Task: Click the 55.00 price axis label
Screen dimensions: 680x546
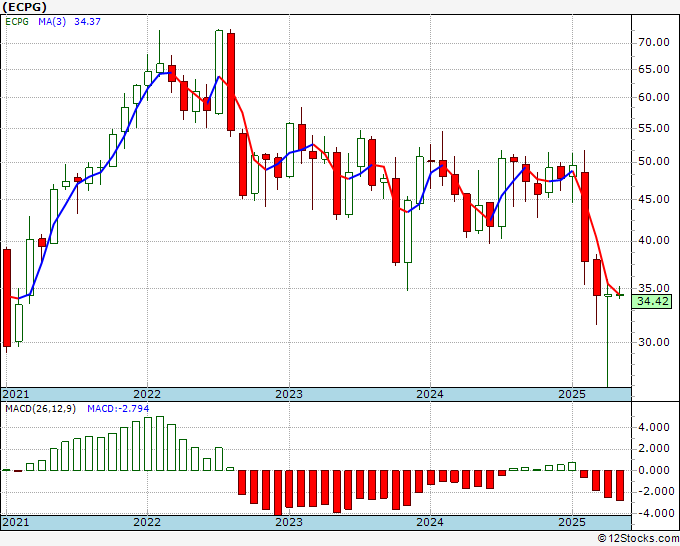Action: [654, 128]
